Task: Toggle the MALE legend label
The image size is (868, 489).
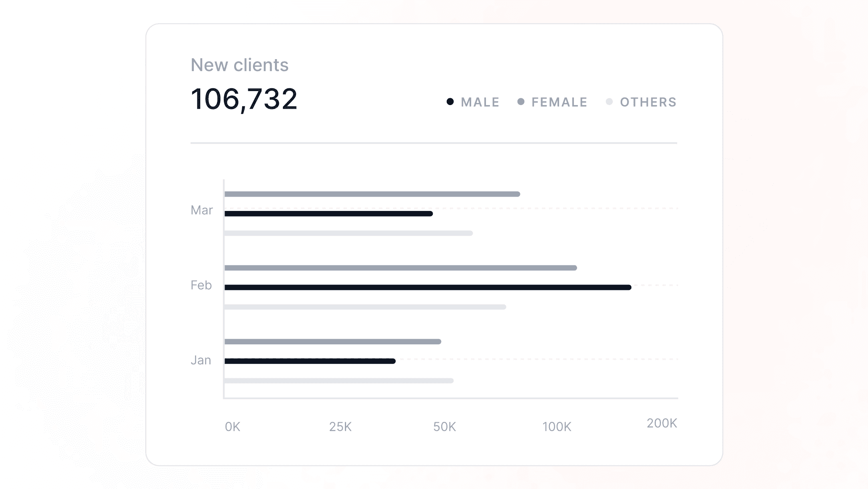Action: pyautogui.click(x=480, y=102)
